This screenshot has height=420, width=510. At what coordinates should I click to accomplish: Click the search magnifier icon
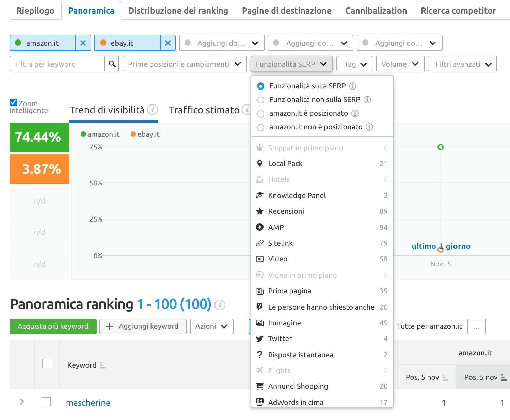coord(112,64)
